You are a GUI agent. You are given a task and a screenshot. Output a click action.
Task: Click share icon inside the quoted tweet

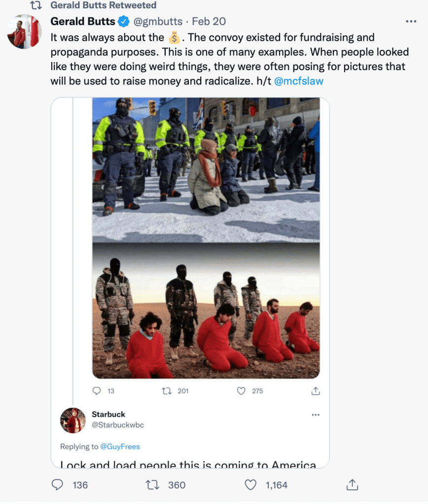tap(316, 391)
